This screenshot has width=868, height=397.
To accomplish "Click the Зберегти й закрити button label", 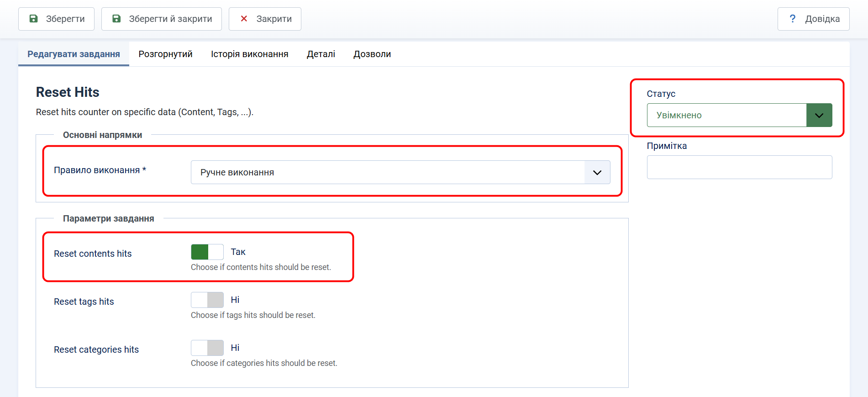I will (x=170, y=19).
